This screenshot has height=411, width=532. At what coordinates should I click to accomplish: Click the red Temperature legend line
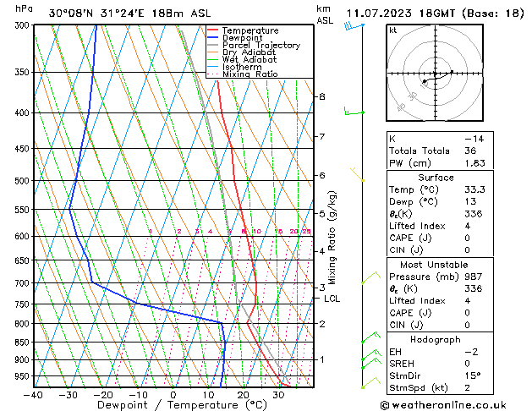tap(212, 30)
